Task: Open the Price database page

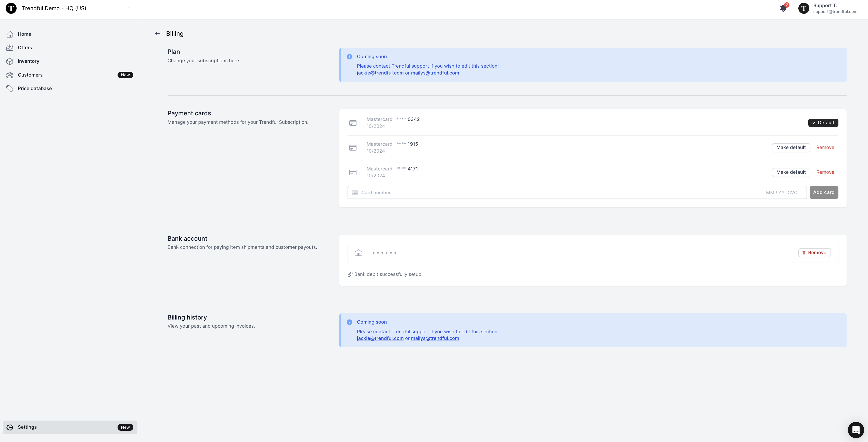Action: [70, 89]
